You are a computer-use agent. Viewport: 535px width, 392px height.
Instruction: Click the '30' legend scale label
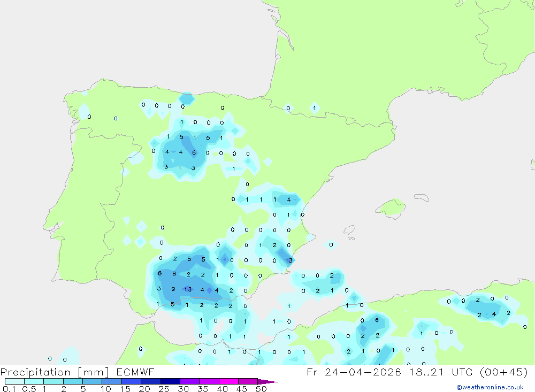[183, 389]
